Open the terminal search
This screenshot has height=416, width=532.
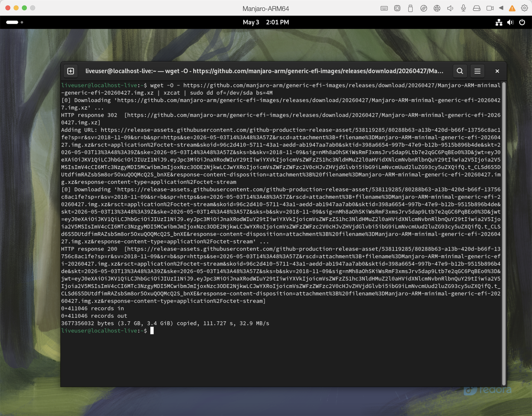tap(460, 71)
